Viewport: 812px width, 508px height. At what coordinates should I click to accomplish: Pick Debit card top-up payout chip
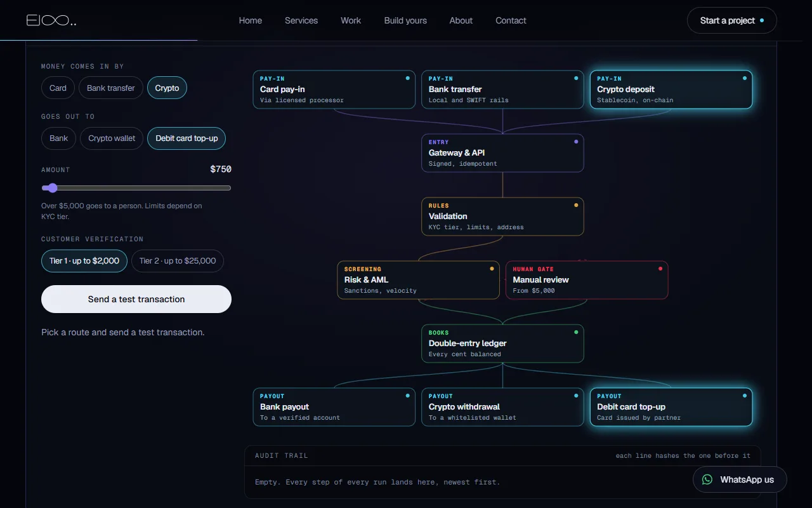(187, 138)
